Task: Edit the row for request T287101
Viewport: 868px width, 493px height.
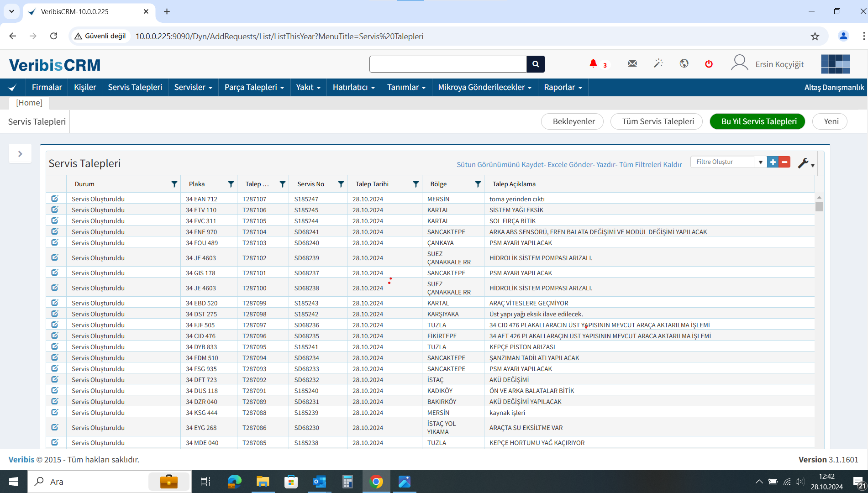Action: pyautogui.click(x=55, y=273)
